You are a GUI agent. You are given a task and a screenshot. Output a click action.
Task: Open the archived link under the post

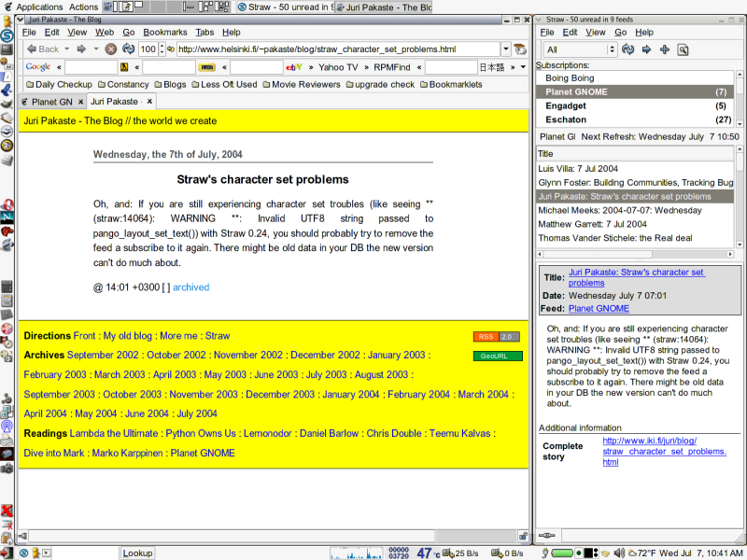coord(191,287)
